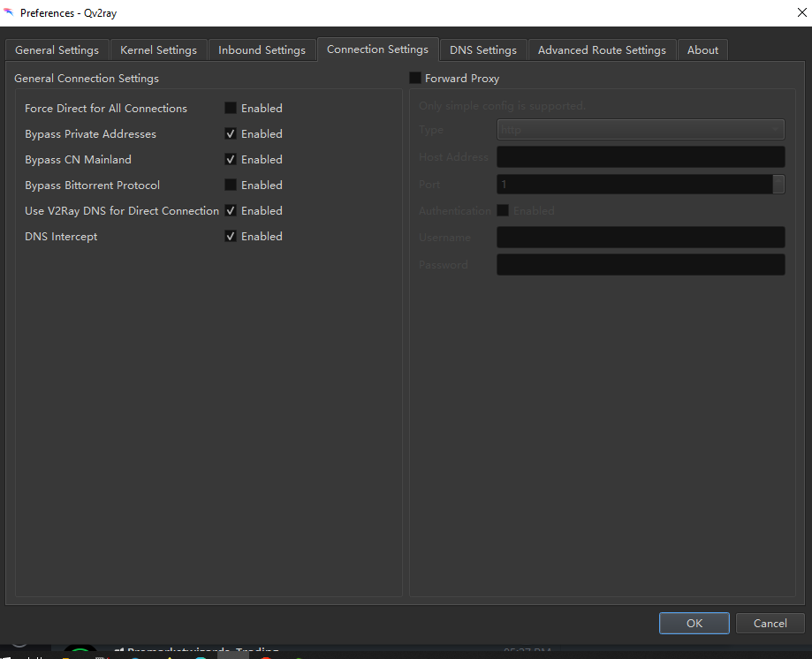Enable the Forward Proxy checkbox

(x=414, y=78)
